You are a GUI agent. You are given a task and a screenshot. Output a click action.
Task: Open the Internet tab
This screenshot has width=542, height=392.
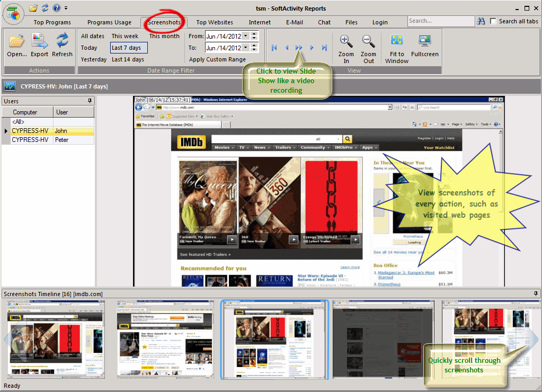tap(260, 22)
